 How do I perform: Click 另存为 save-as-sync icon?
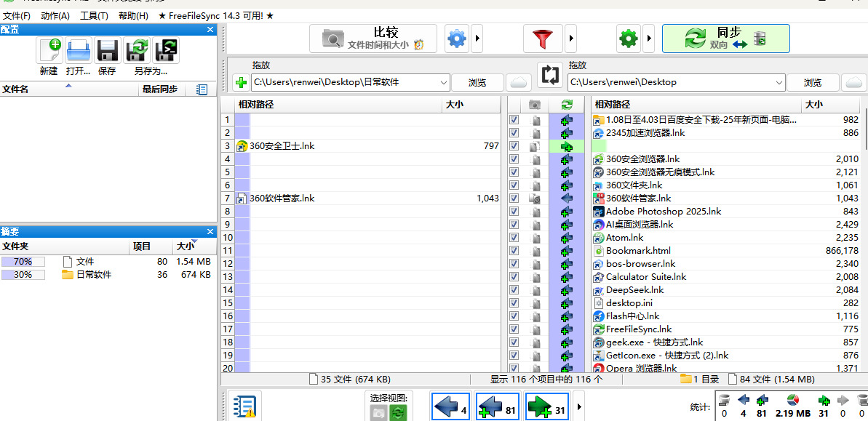(137, 51)
